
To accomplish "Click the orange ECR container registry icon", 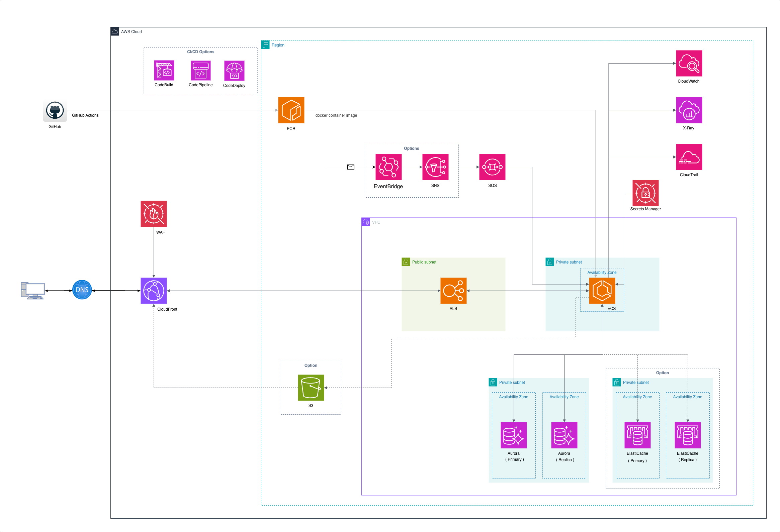I will point(291,110).
